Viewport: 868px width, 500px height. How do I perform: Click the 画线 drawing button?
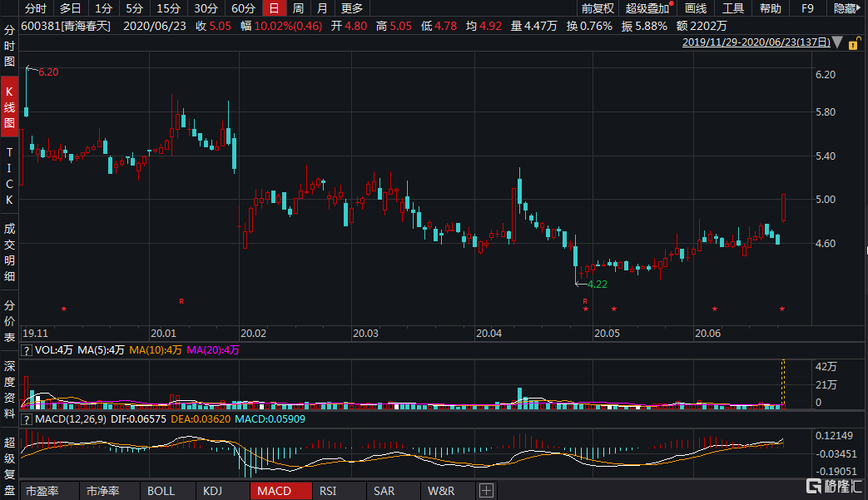click(695, 8)
